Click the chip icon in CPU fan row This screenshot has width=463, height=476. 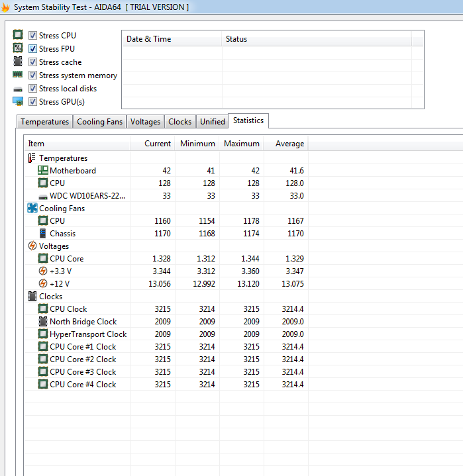[x=43, y=220]
